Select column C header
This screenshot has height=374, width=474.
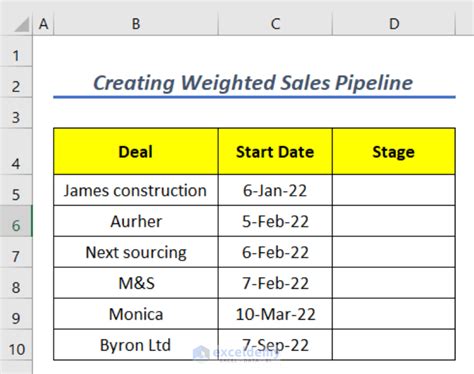[x=275, y=24]
